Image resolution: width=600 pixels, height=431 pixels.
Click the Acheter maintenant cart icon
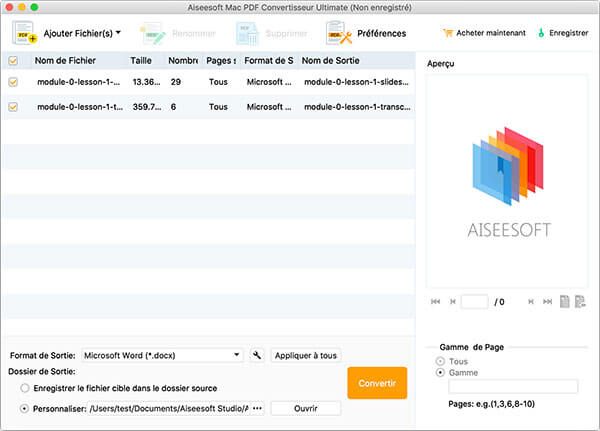click(447, 33)
